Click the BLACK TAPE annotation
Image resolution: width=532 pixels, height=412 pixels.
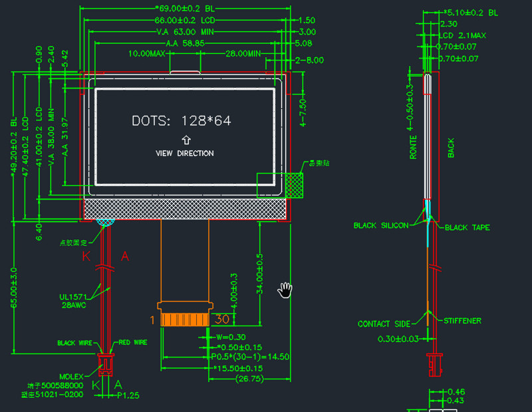point(467,227)
